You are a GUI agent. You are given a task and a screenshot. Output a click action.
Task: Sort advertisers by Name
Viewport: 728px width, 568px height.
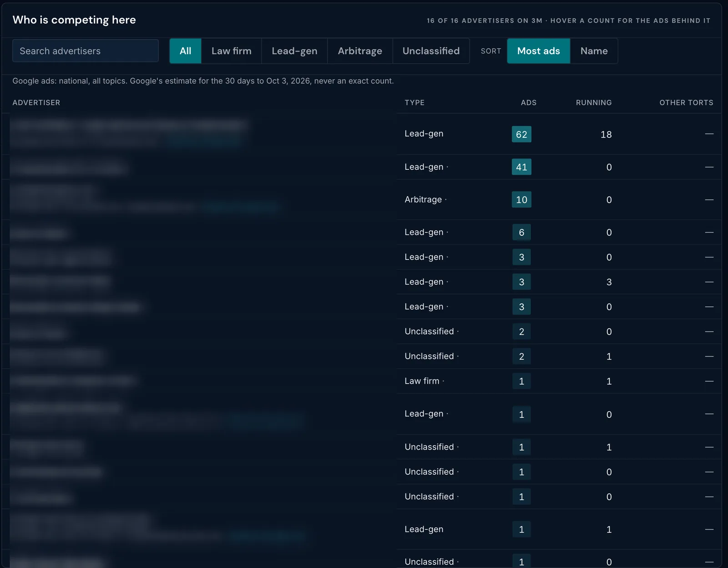coord(594,51)
